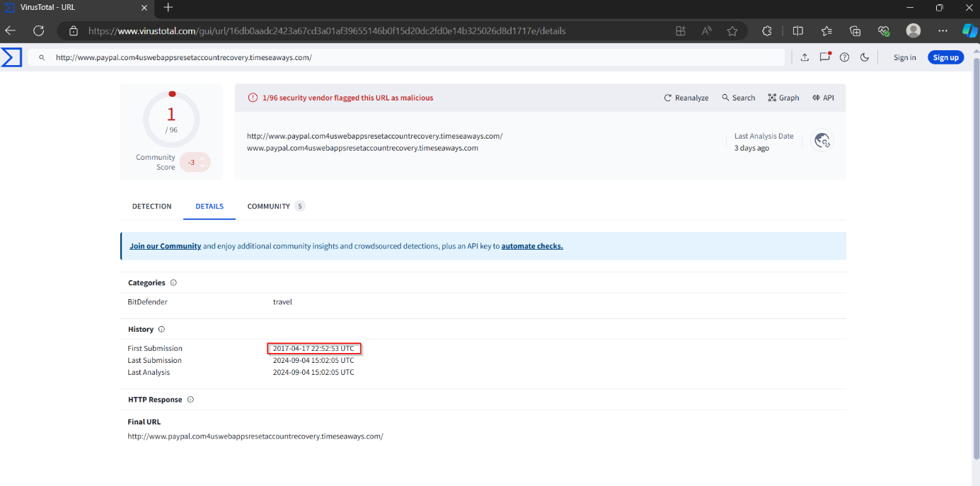Click the Reanalyze button
The width and height of the screenshot is (980, 486).
(x=686, y=98)
